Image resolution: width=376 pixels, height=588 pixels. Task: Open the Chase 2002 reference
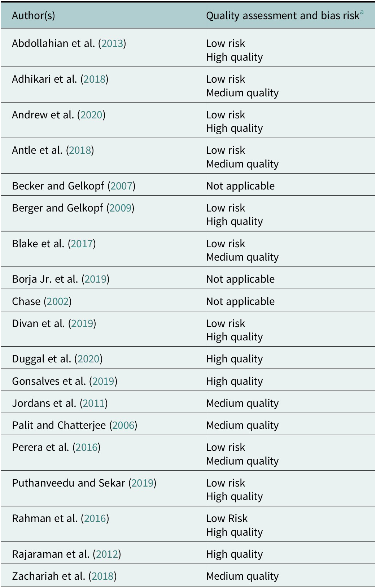(58, 302)
